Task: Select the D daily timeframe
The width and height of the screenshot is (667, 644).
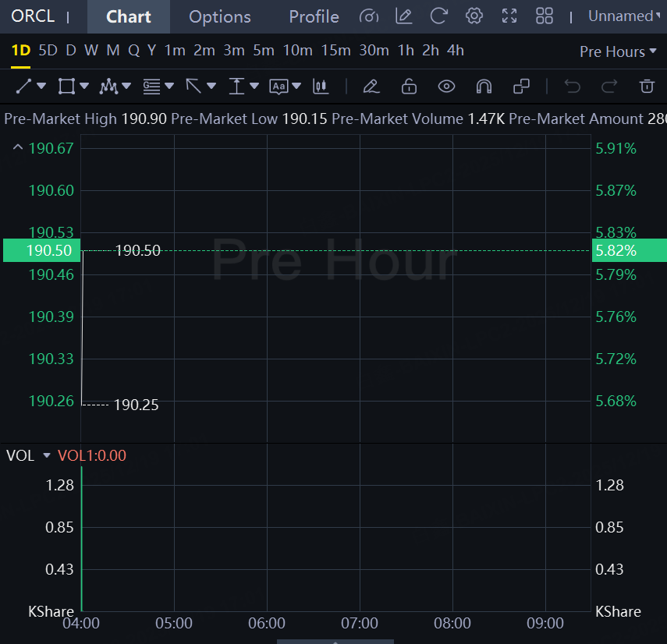Action: click(x=71, y=51)
